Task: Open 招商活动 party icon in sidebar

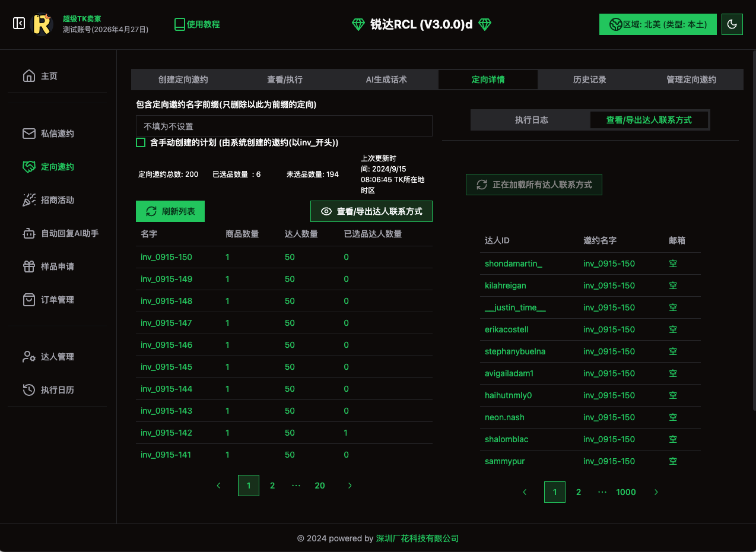Action: pos(28,200)
